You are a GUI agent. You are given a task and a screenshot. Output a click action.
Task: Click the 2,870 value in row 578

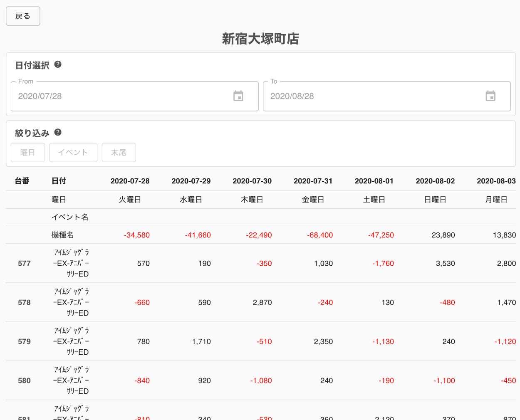262,302
